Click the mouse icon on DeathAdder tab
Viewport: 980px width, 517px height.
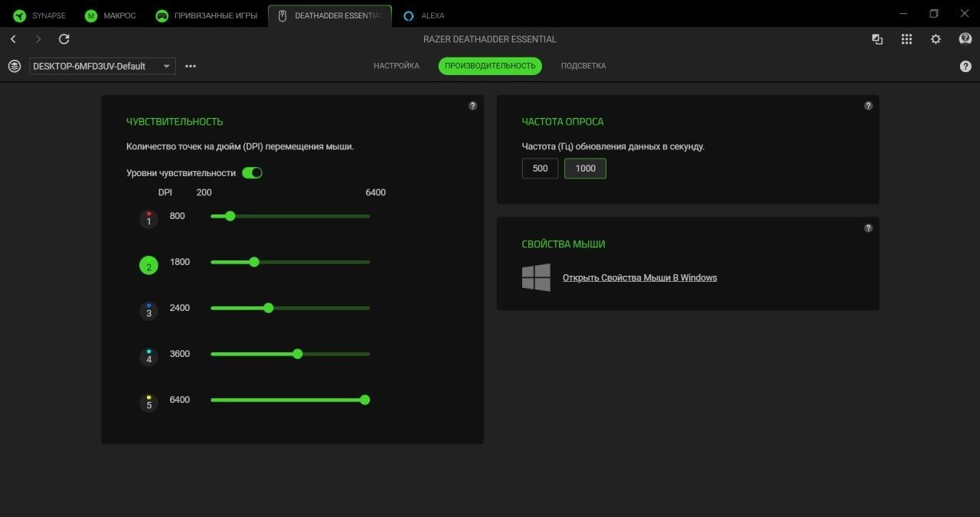pyautogui.click(x=282, y=15)
